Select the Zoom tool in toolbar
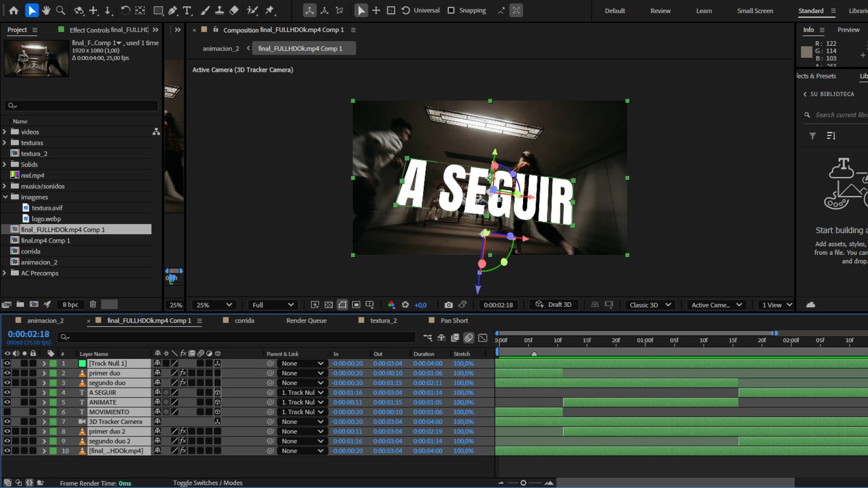This screenshot has width=868, height=488. click(61, 10)
